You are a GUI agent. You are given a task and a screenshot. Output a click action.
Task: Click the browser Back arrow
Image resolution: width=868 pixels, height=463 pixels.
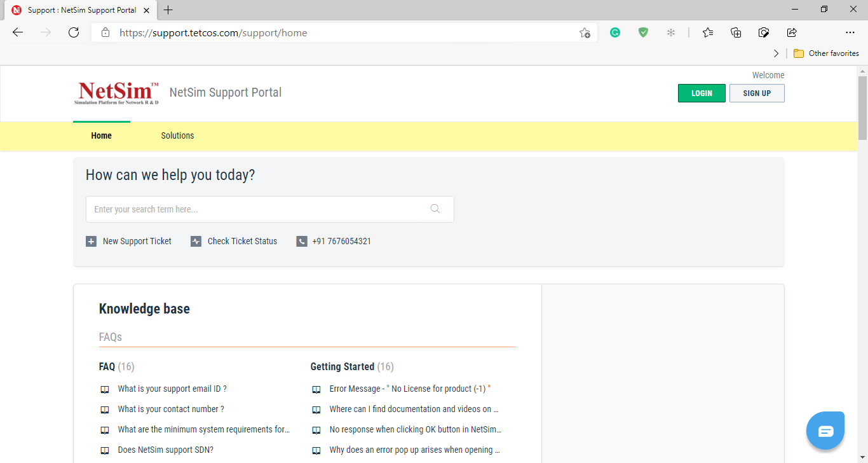18,32
